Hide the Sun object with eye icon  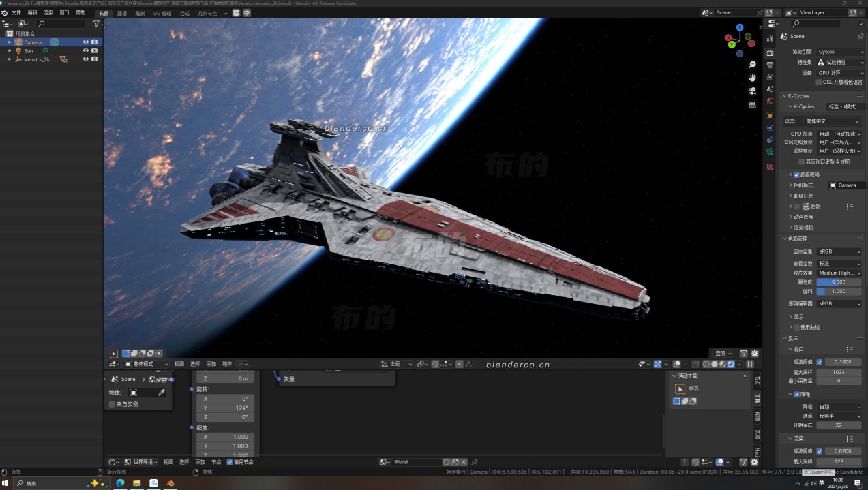[86, 50]
